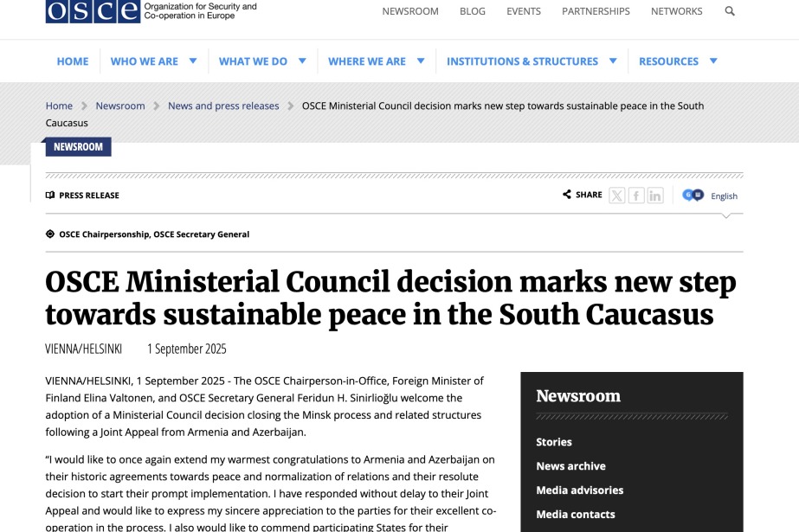This screenshot has height=532, width=799.
Task: Click the translation language icon
Action: 693,195
